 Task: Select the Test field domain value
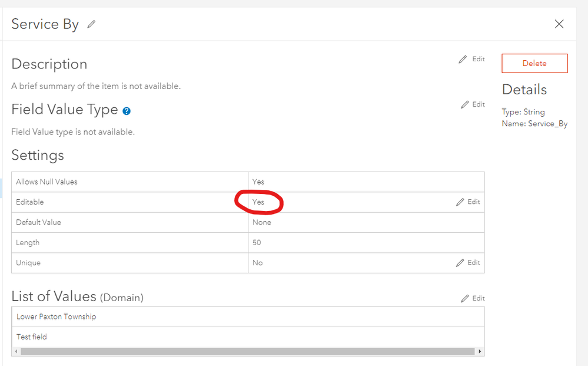point(32,337)
